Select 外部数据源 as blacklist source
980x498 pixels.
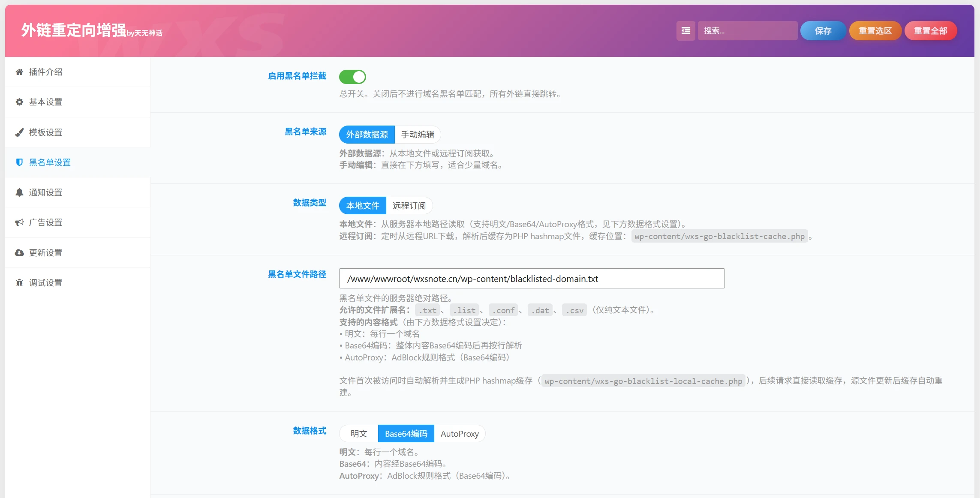pyautogui.click(x=367, y=135)
